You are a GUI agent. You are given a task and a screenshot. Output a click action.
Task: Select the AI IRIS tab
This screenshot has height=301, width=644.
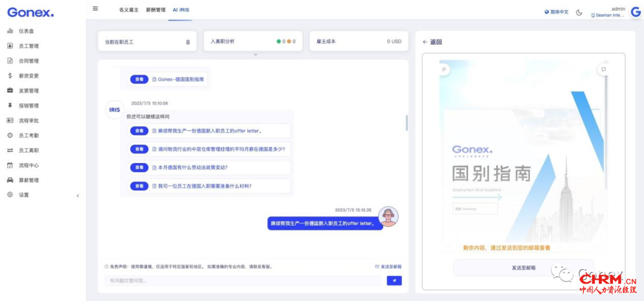click(181, 10)
